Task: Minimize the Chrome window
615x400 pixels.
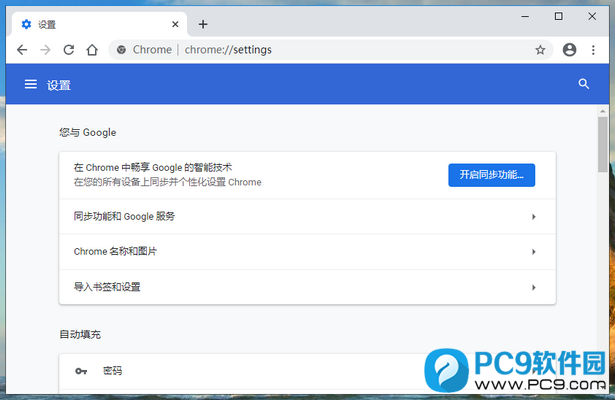Action: (x=525, y=16)
